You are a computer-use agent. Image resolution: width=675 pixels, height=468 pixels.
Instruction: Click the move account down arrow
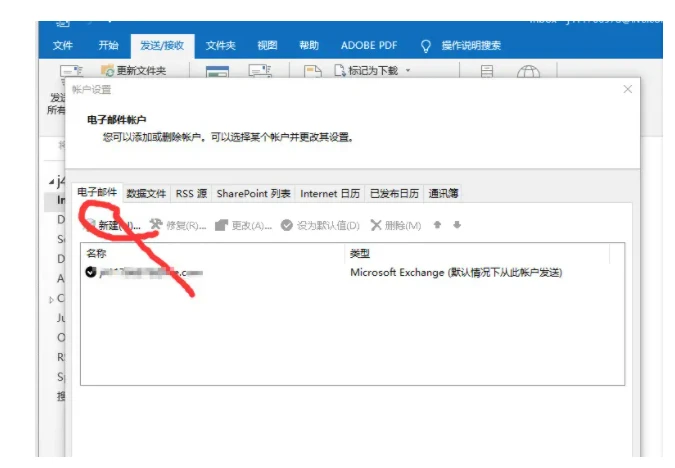coord(457,225)
